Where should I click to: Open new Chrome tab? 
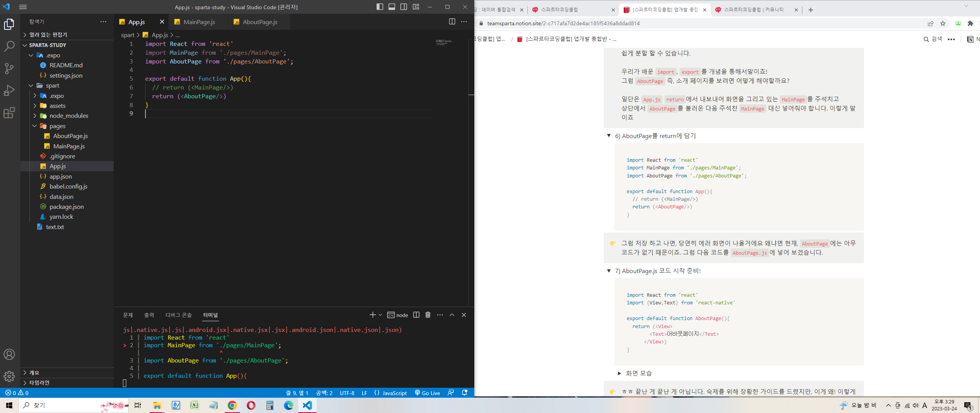810,10
